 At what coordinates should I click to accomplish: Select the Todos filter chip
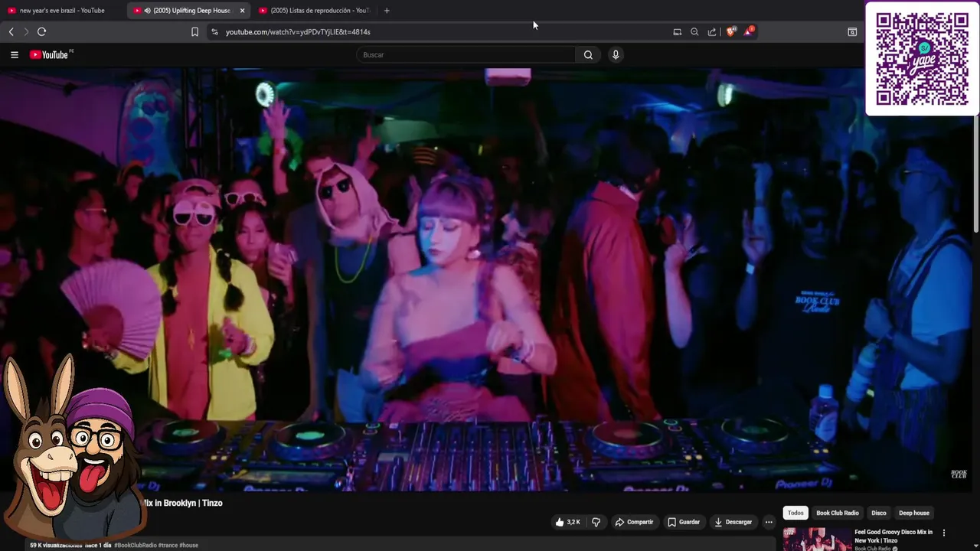(x=795, y=513)
